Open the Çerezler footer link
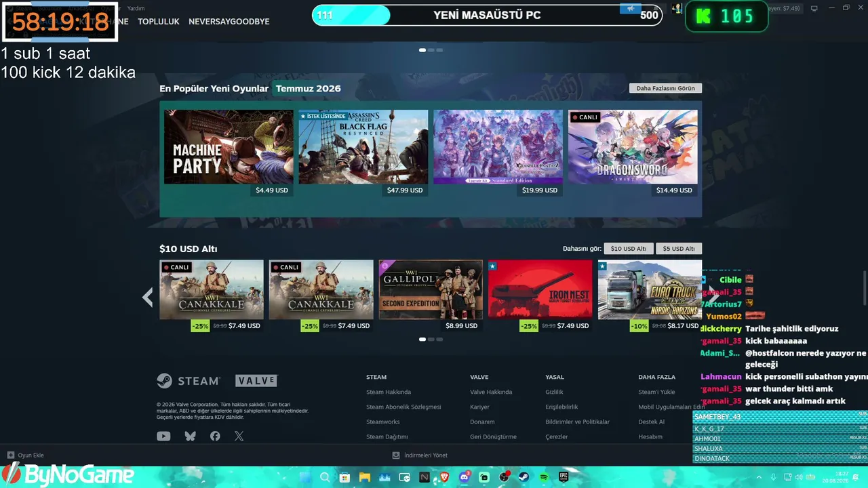The image size is (868, 488). (557, 436)
